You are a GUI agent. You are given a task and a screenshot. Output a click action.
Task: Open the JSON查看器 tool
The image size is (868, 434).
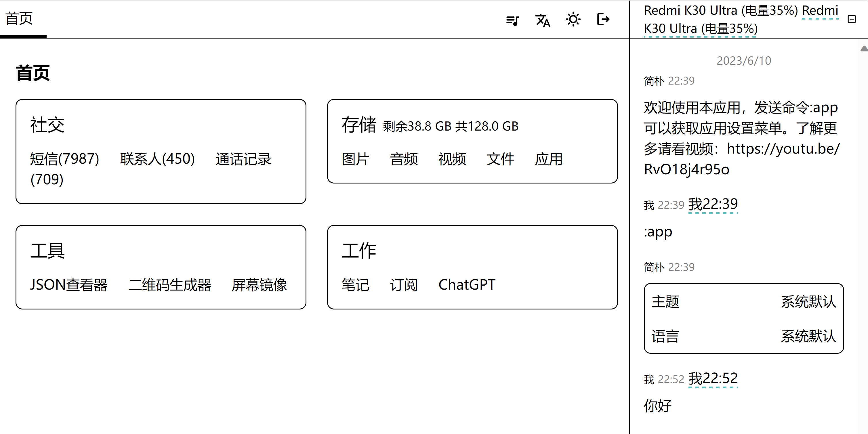click(69, 285)
